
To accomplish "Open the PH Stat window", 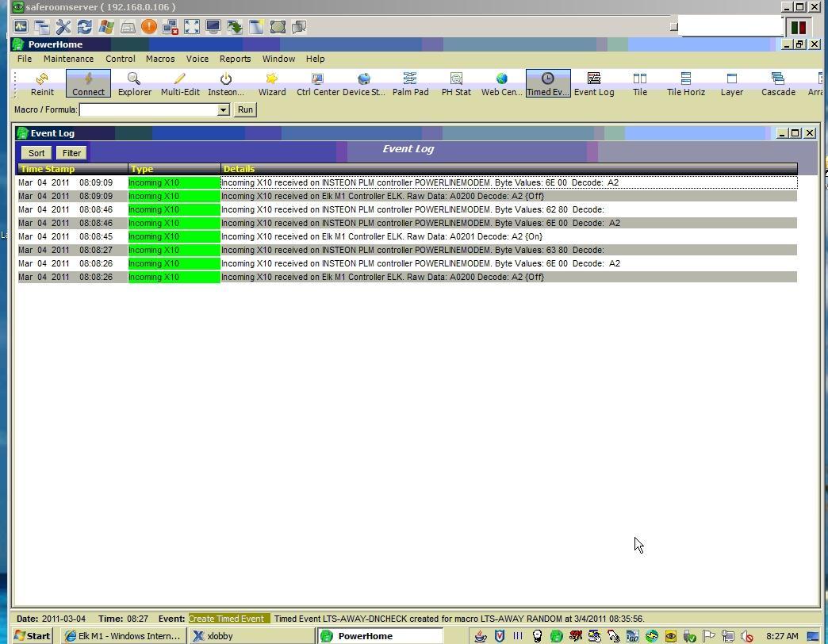I will pos(456,84).
